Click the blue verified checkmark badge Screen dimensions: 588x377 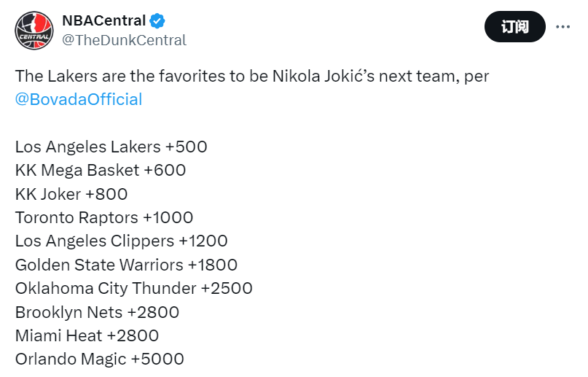coord(157,20)
